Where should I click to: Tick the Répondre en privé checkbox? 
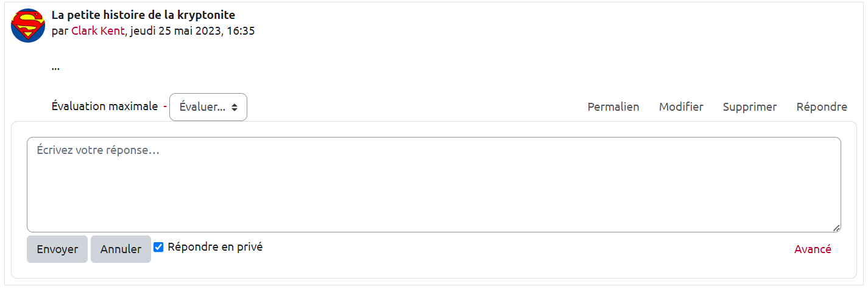(158, 247)
